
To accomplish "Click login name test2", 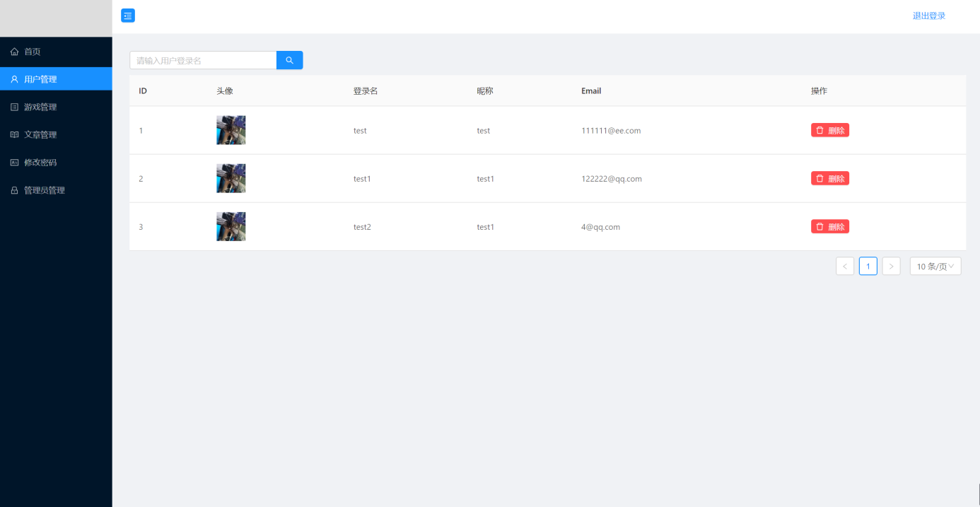I will tap(362, 227).
